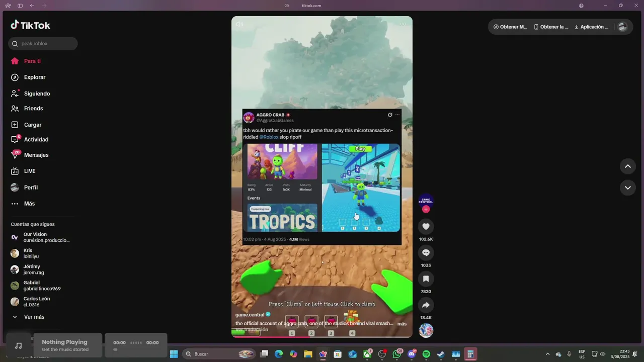Click Obtener la... button
Viewport: 644px width, 362px height.
(551, 27)
